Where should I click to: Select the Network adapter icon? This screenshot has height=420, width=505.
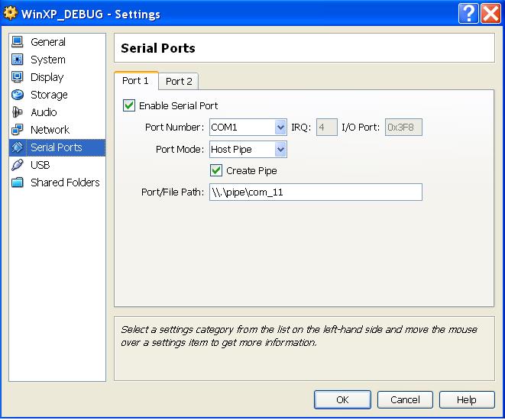(18, 130)
